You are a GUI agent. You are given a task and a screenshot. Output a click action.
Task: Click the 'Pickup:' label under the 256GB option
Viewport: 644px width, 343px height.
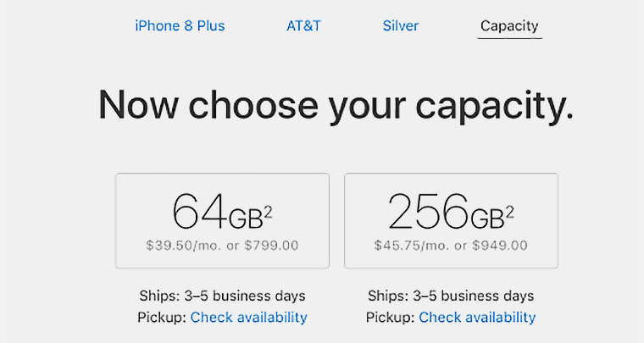(x=390, y=318)
